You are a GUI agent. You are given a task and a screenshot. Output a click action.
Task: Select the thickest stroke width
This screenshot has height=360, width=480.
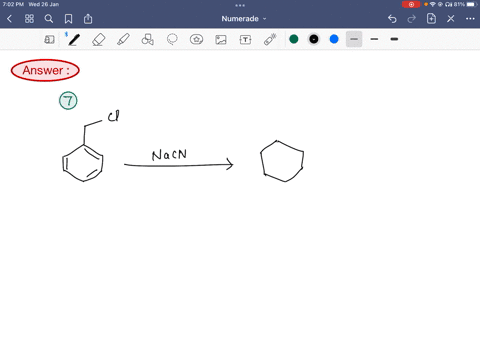tap(394, 39)
